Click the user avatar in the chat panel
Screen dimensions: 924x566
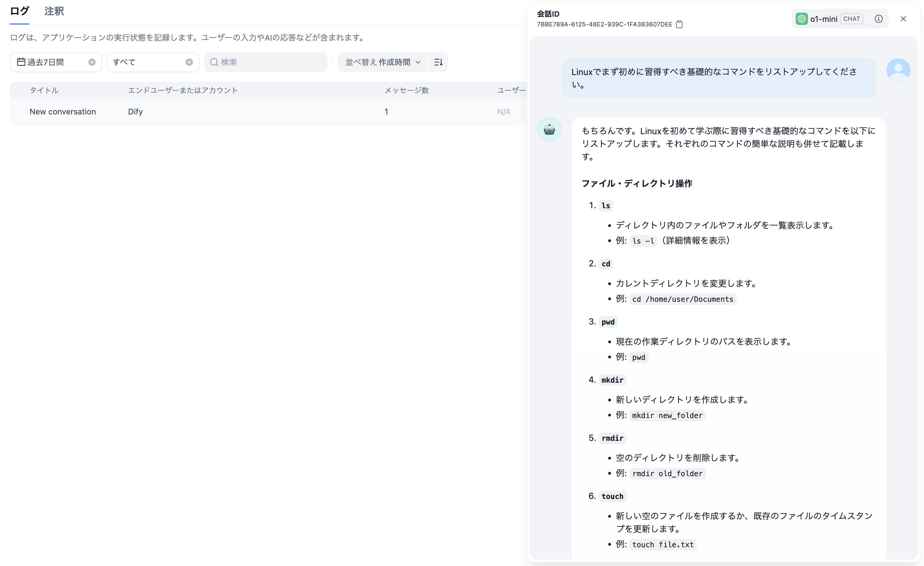point(898,70)
